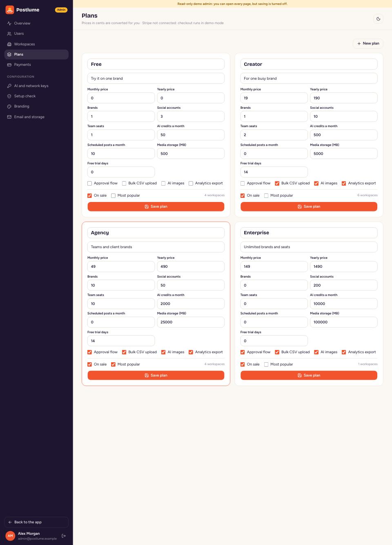Open Email and storage settings

coord(36,117)
